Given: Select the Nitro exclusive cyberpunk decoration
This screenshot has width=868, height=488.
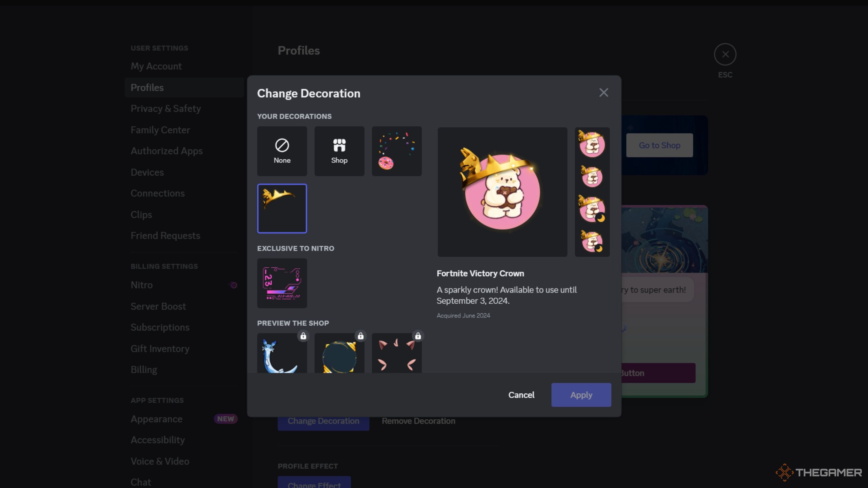Looking at the screenshot, I should pos(282,283).
